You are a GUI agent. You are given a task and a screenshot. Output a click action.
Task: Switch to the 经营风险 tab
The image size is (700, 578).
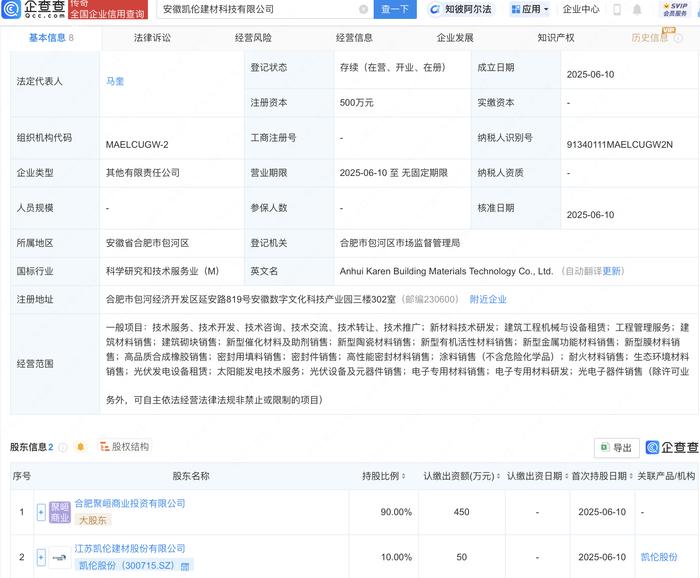(253, 38)
